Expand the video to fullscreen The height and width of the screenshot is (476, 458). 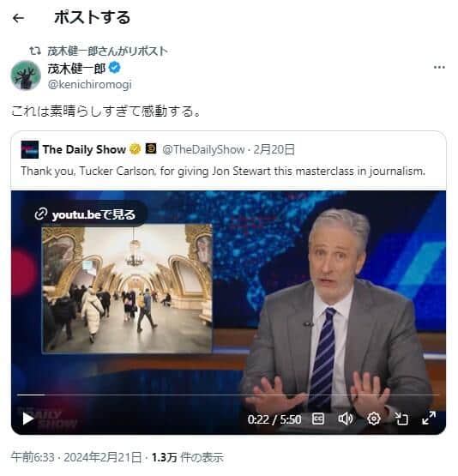429,419
